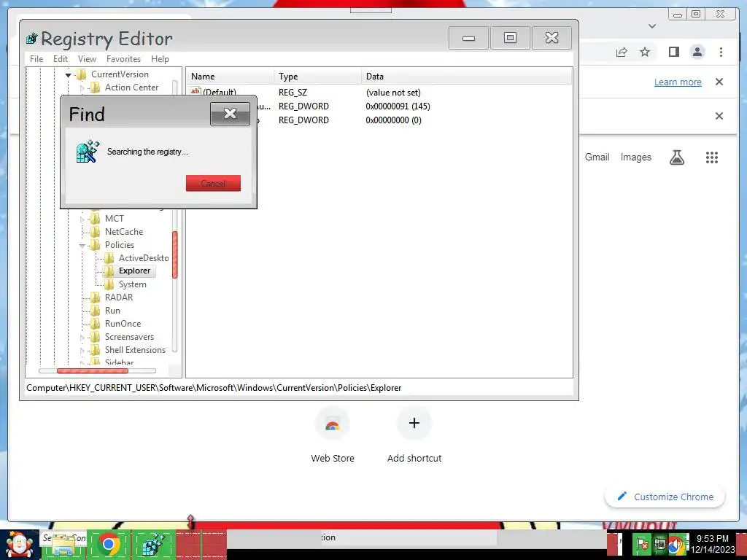Screen dimensions: 747x560
Task: Collapse the Policies tree node
Action: (x=82, y=246)
